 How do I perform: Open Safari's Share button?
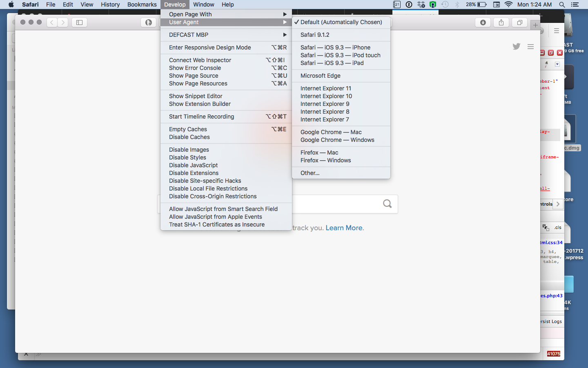pyautogui.click(x=501, y=22)
